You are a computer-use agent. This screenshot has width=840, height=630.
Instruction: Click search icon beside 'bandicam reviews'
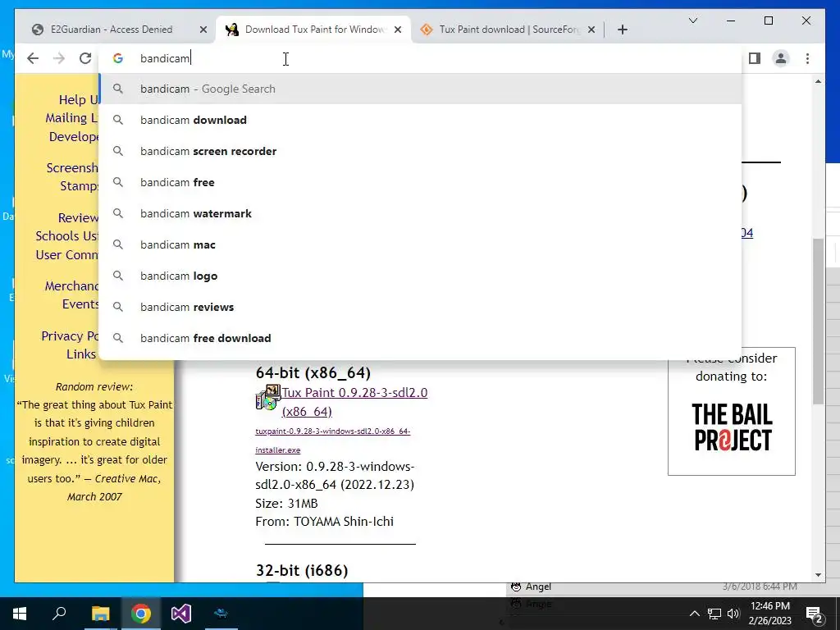click(x=118, y=307)
